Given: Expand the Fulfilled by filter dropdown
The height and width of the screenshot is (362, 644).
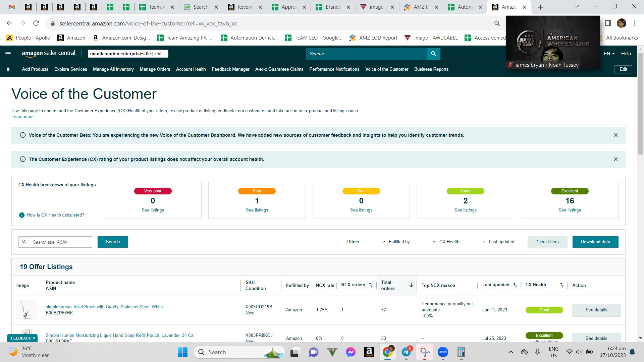Looking at the screenshot, I should [396, 242].
